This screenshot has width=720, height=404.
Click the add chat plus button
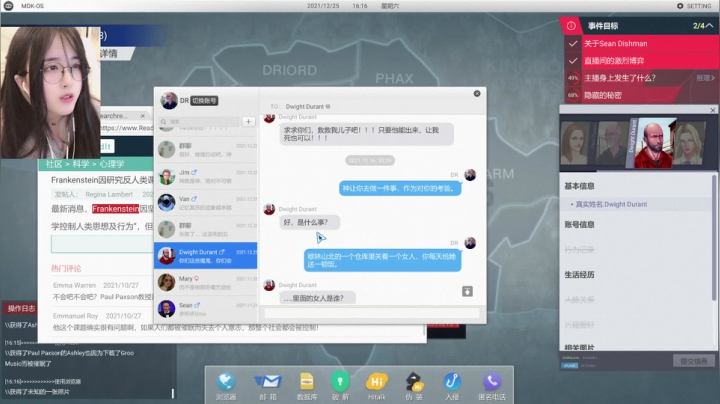pyautogui.click(x=248, y=122)
